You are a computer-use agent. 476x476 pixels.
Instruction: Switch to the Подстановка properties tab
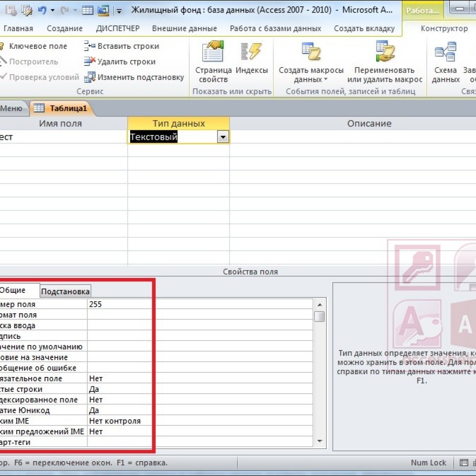pyautogui.click(x=65, y=291)
